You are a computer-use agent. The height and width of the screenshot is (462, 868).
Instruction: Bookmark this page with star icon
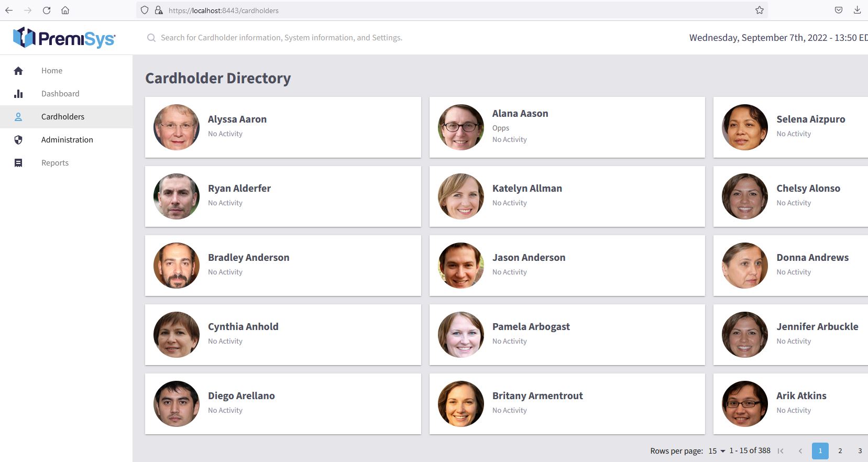pos(760,10)
